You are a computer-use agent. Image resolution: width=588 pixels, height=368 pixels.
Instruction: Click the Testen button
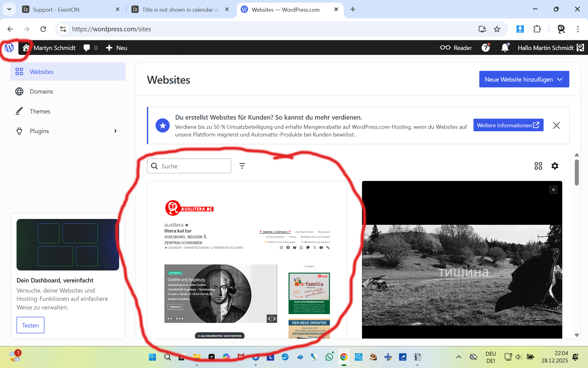(30, 325)
